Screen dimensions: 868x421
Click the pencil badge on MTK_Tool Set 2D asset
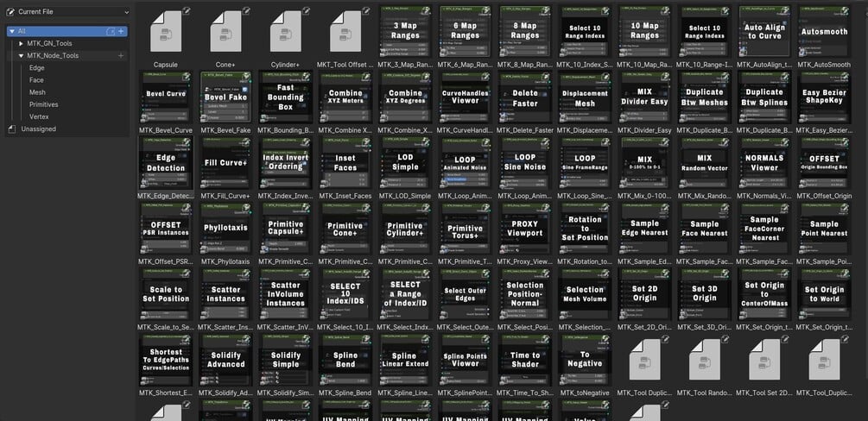point(784,338)
